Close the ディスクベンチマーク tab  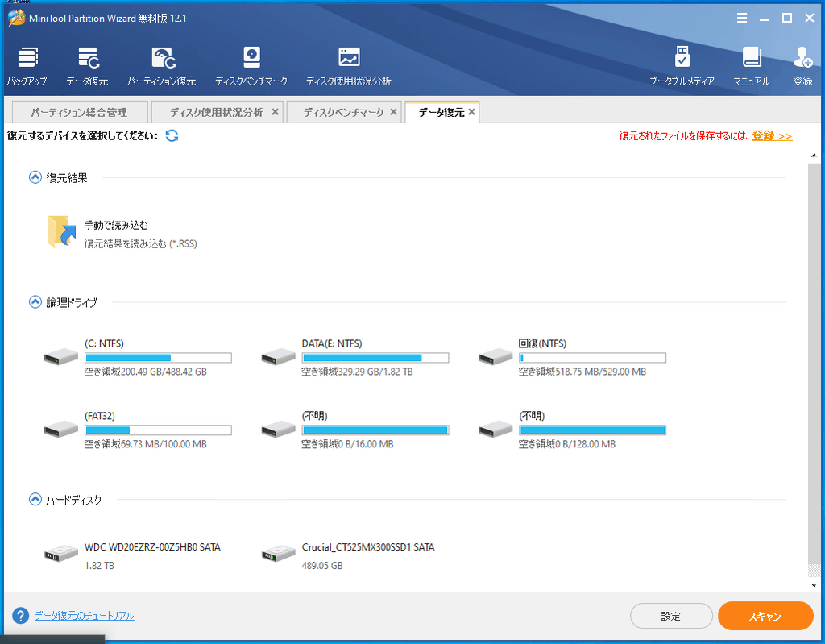(x=394, y=112)
